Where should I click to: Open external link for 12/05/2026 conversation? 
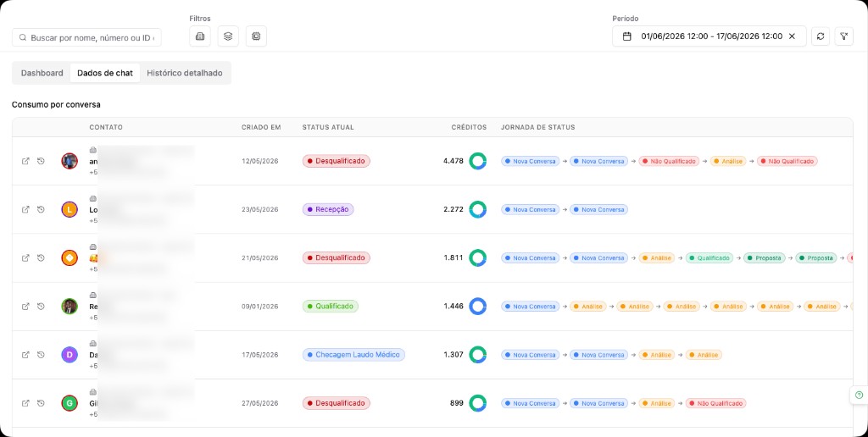pos(25,161)
